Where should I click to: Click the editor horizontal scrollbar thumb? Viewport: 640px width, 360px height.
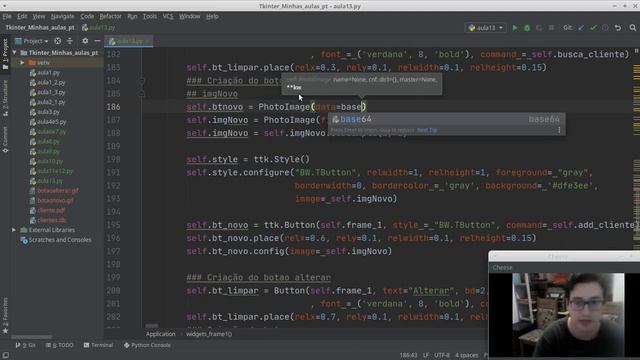(x=152, y=326)
